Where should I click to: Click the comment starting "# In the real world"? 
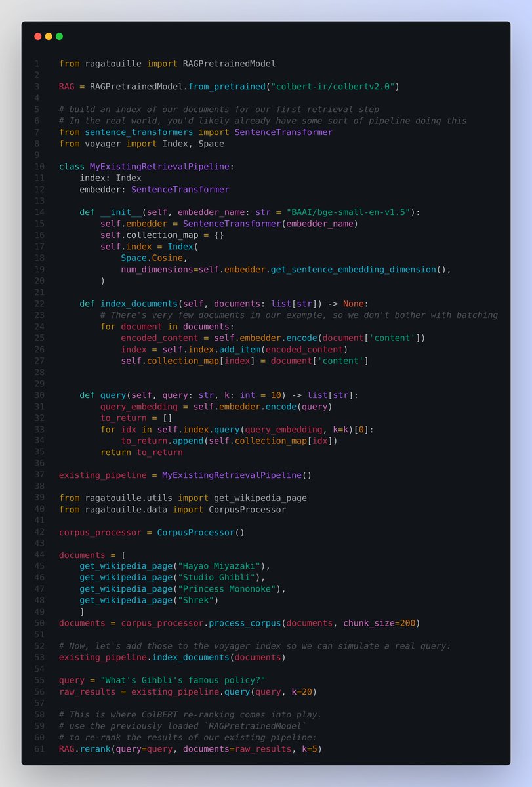(x=263, y=121)
